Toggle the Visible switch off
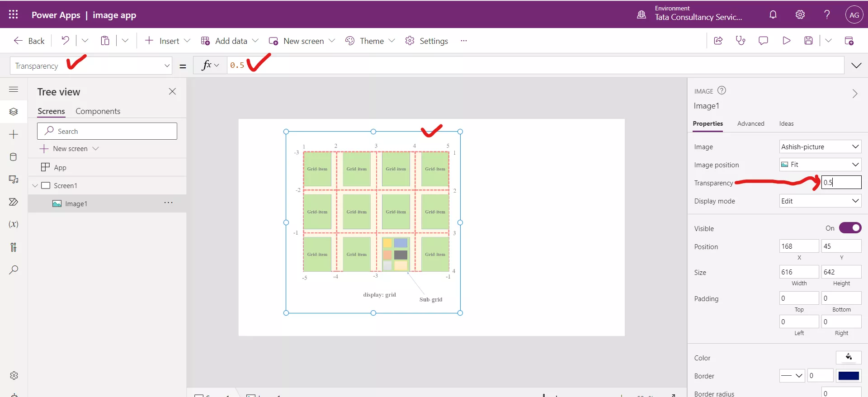 (850, 228)
